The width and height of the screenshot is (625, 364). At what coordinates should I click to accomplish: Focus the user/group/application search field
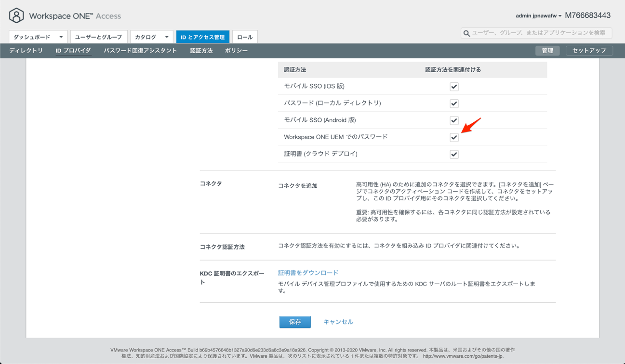536,33
